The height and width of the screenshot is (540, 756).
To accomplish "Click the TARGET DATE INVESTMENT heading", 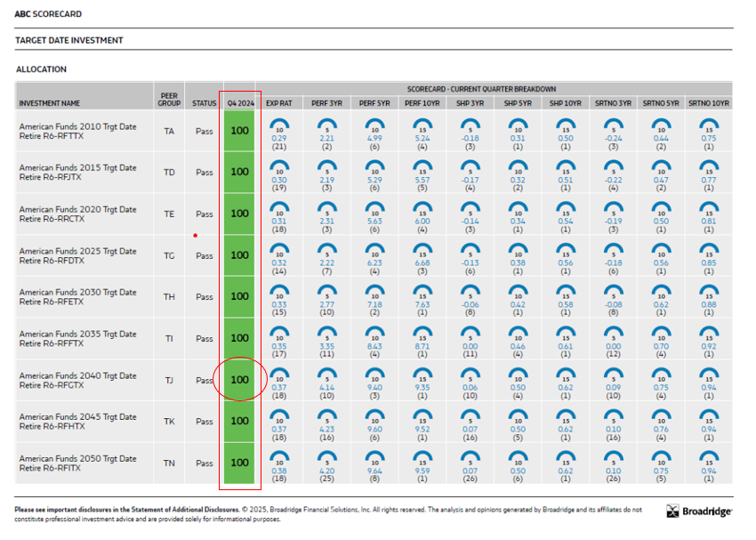I will point(69,41).
